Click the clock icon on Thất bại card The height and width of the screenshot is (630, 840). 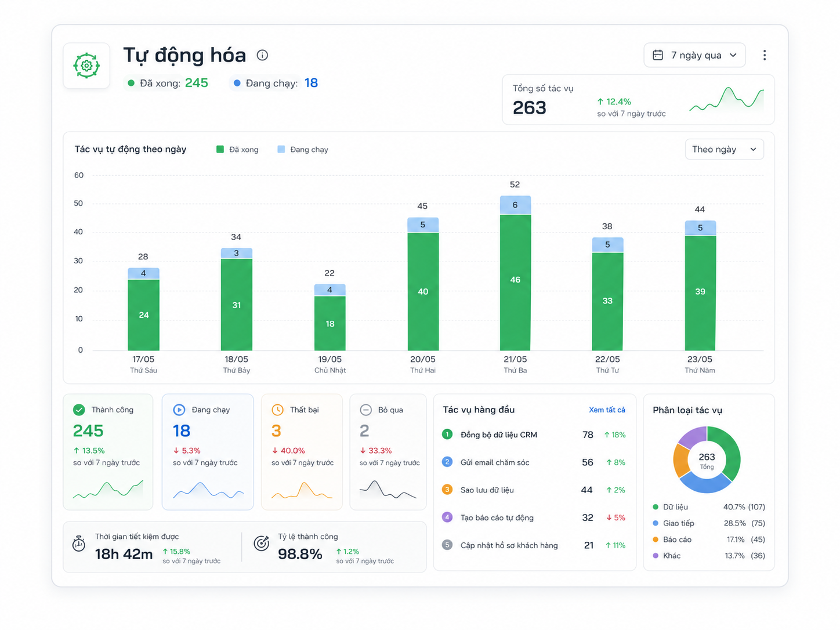click(278, 410)
